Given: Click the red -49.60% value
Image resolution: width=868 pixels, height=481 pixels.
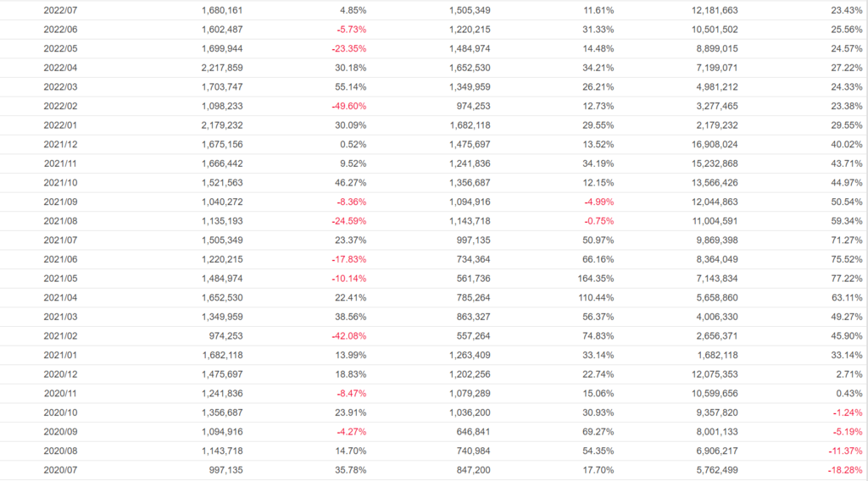Looking at the screenshot, I should (x=348, y=106).
